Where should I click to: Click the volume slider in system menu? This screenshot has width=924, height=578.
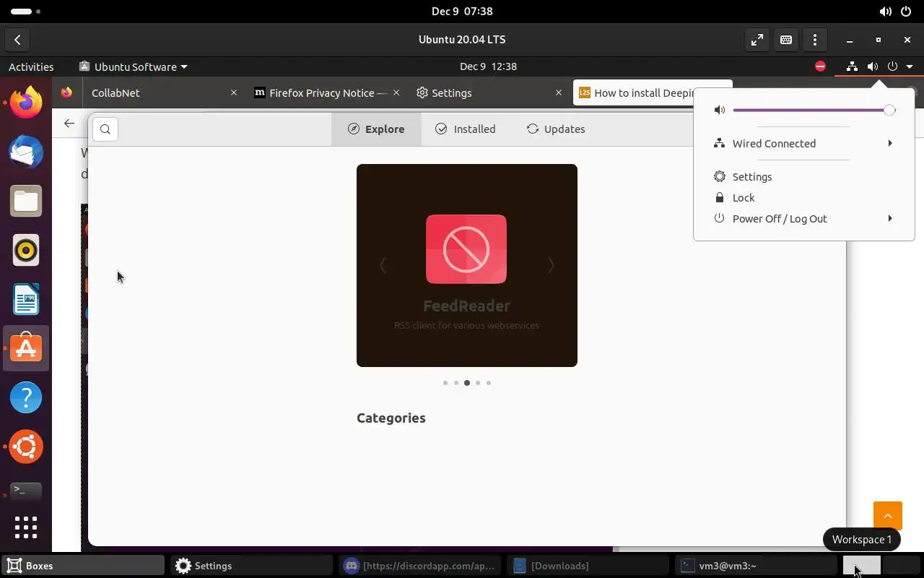[814, 110]
